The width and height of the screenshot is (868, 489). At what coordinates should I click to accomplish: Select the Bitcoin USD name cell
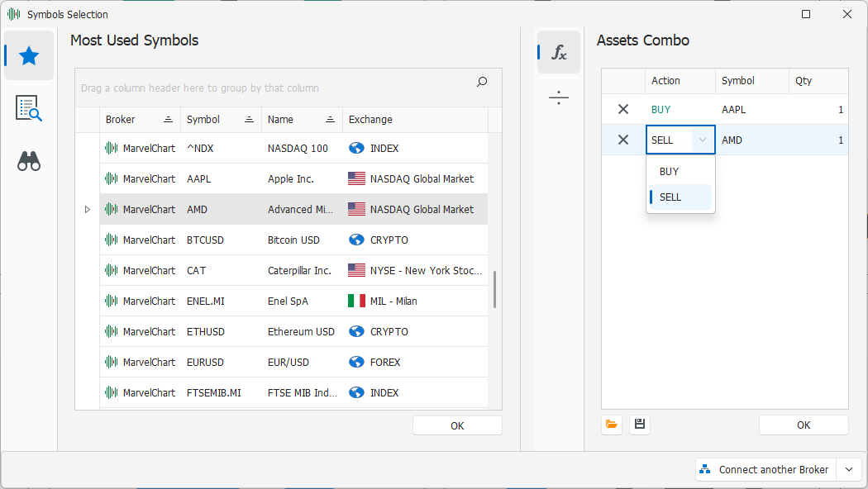(303, 240)
